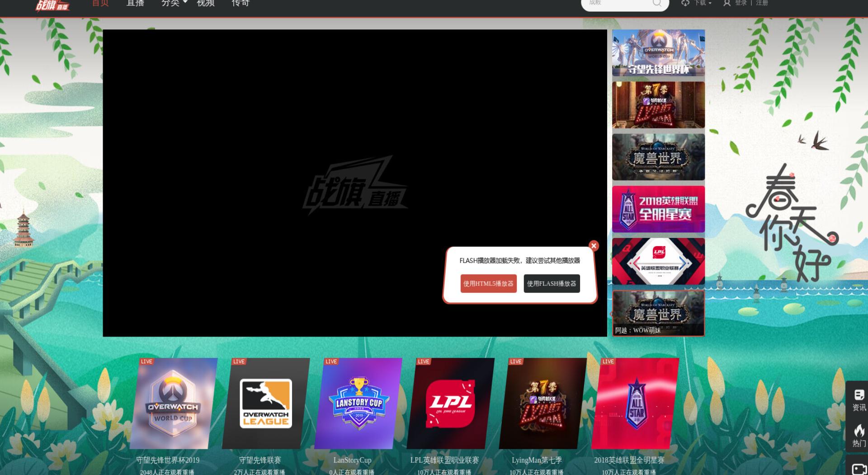
Task: Open the 直播 live menu item
Action: pyautogui.click(x=135, y=3)
